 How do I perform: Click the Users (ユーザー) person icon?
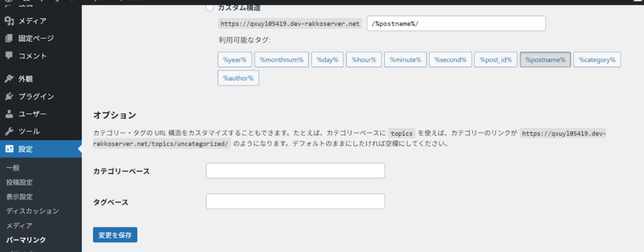click(x=9, y=114)
